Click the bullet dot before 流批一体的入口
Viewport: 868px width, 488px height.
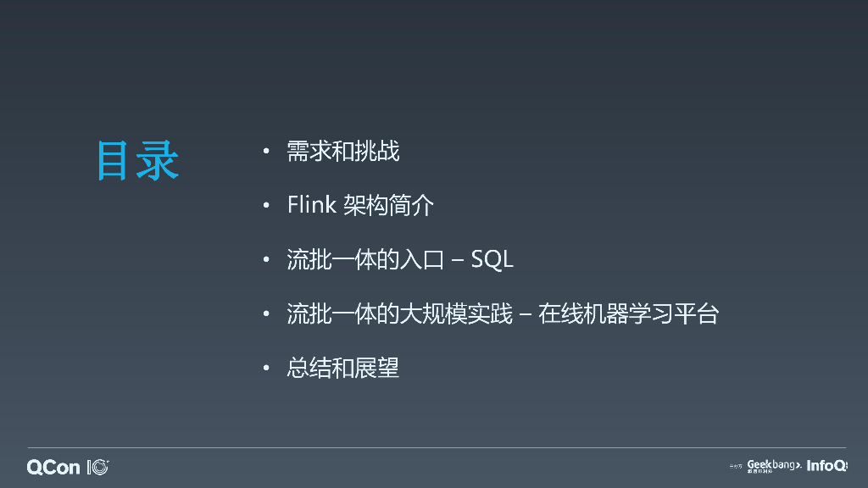[x=266, y=261]
